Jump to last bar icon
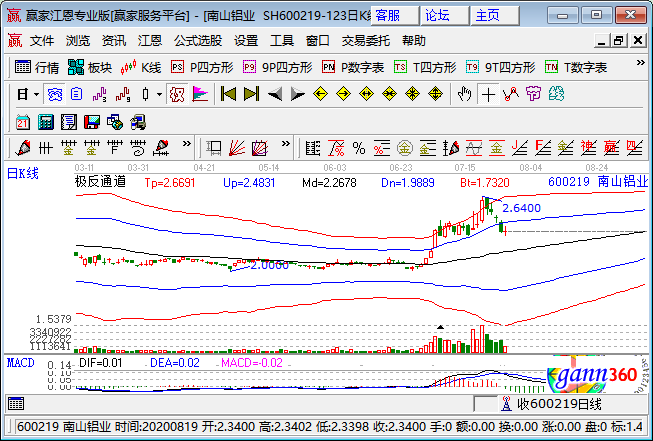 [x=251, y=94]
